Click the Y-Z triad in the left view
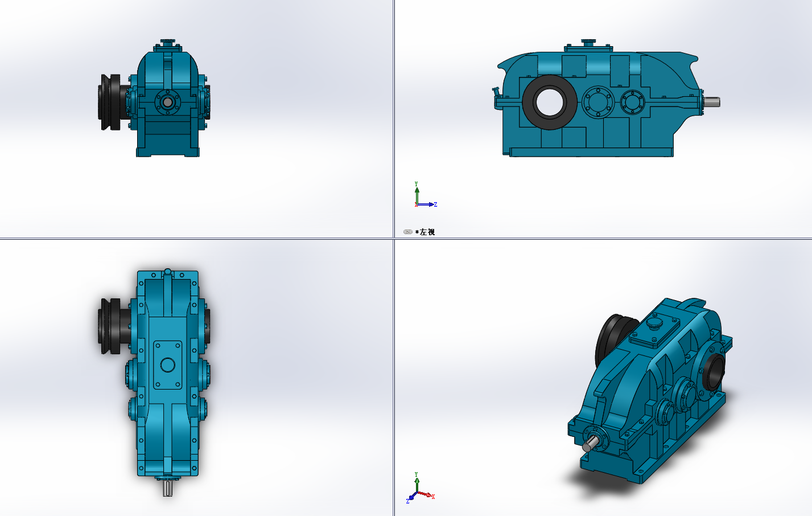This screenshot has width=812, height=516. (426, 195)
